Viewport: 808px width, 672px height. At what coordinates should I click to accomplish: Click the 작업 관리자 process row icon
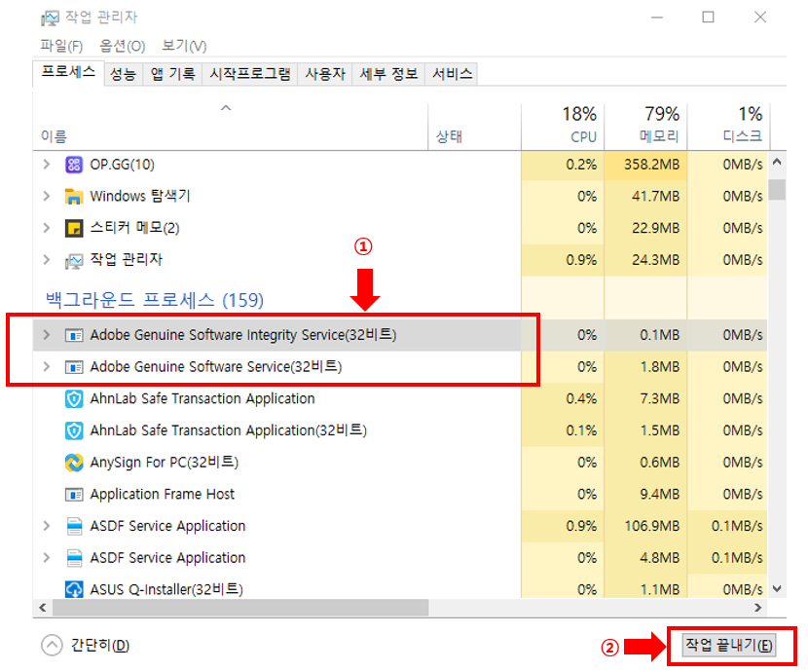(x=74, y=260)
